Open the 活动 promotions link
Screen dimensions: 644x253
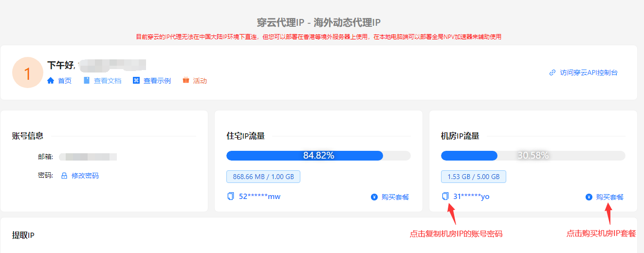(200, 81)
